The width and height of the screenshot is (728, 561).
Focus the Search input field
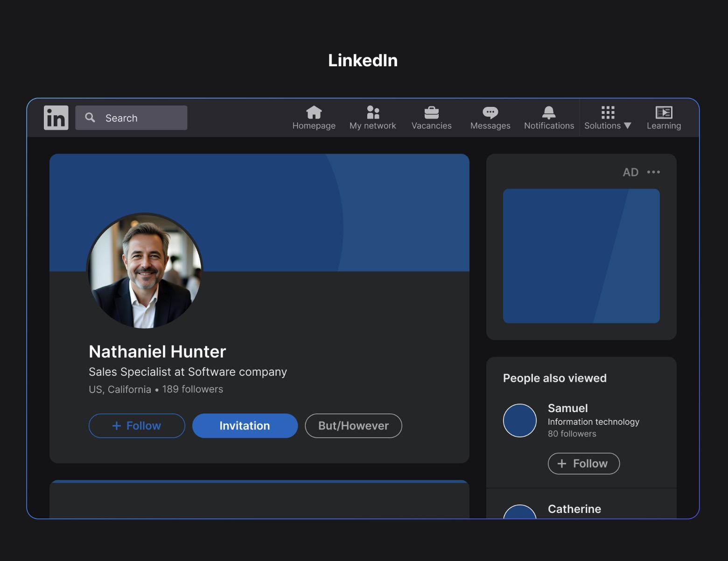(x=131, y=118)
